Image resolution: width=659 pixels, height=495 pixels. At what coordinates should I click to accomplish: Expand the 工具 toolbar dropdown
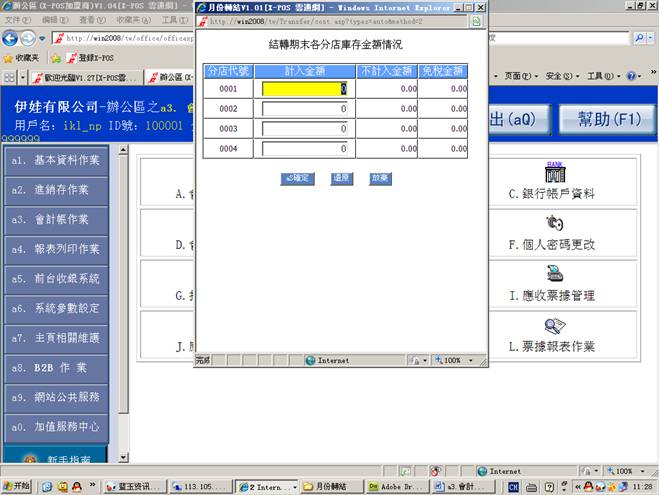[602, 76]
